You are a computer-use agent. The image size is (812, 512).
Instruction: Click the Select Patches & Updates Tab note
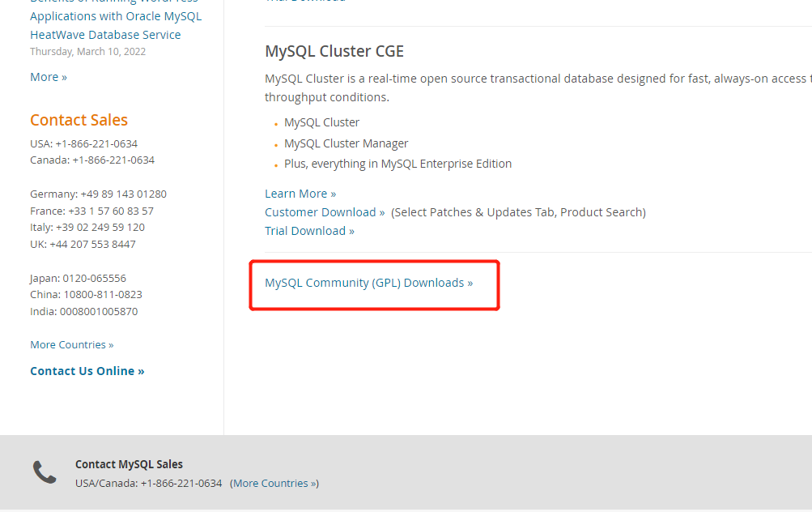(518, 212)
